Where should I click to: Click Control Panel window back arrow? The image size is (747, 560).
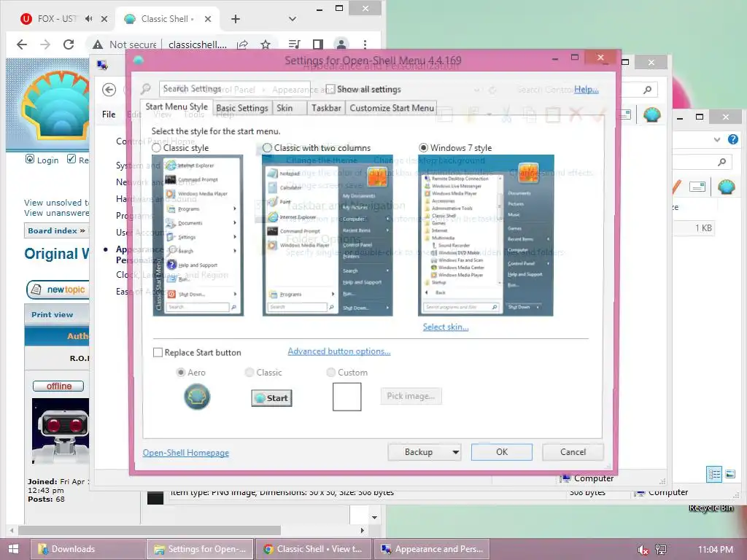click(109, 90)
